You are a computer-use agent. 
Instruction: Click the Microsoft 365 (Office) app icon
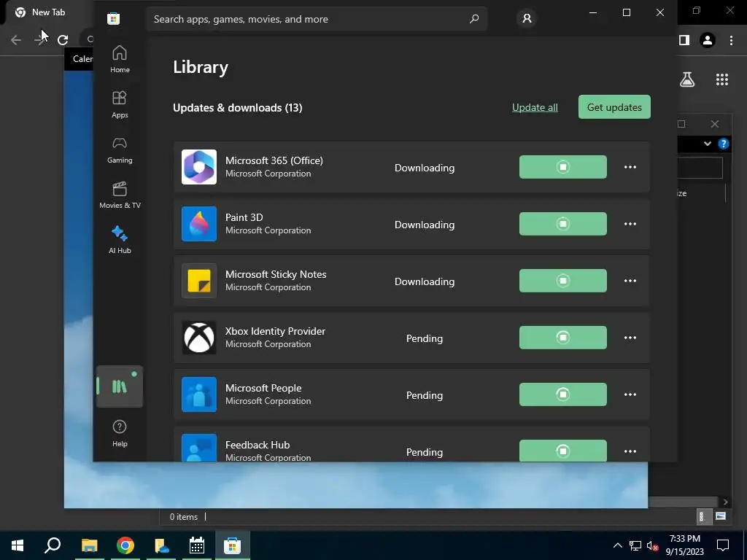click(x=199, y=167)
